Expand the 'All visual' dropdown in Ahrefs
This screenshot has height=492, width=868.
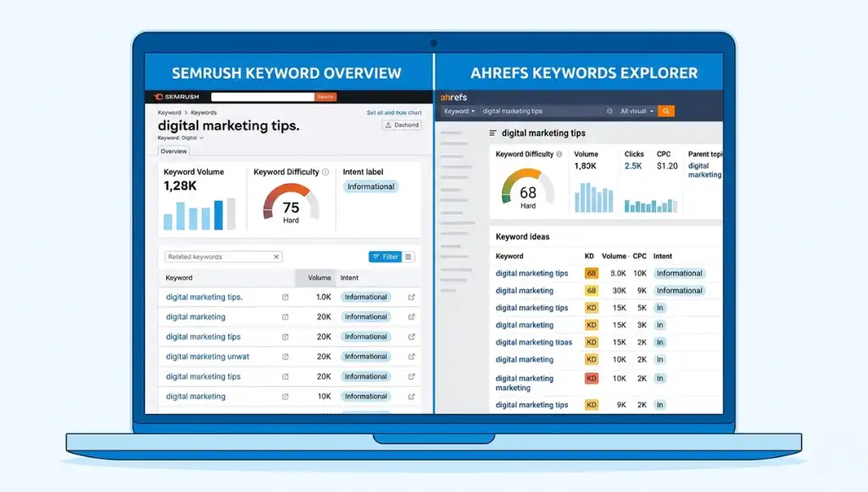(636, 111)
